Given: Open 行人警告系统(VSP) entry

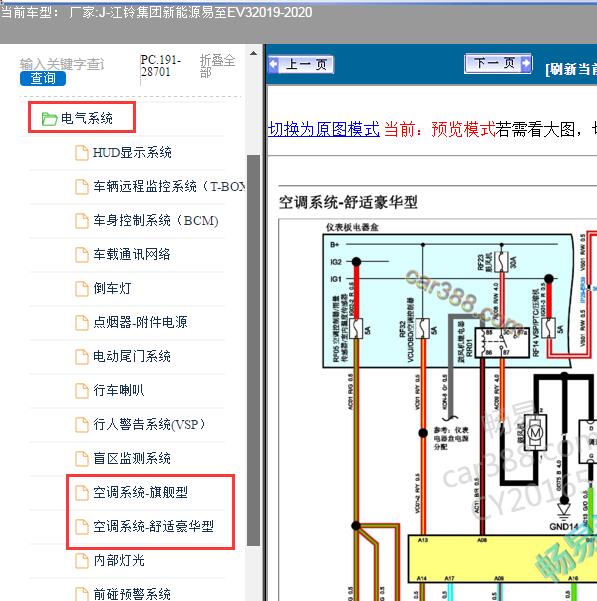Looking at the screenshot, I should pos(149,424).
